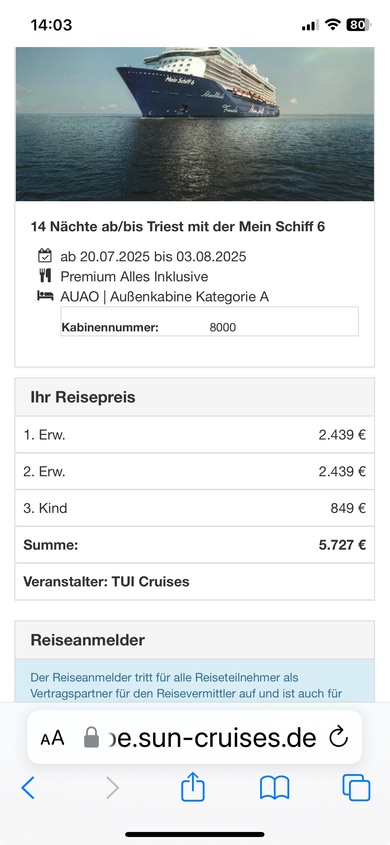This screenshot has height=845, width=390.
Task: Open the AA reader text options
Action: 52,738
